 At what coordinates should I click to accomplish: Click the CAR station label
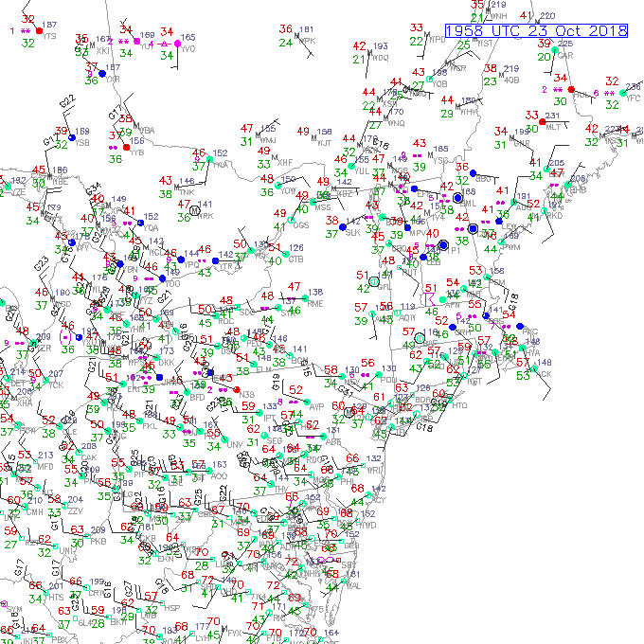click(565, 55)
